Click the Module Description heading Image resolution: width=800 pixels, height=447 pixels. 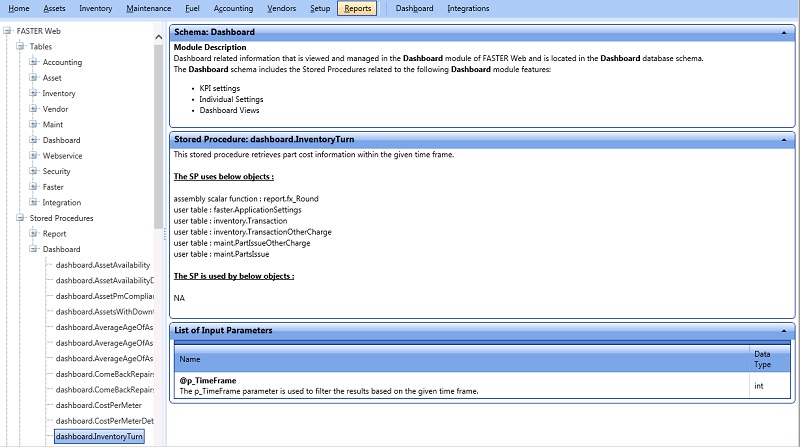tap(210, 47)
